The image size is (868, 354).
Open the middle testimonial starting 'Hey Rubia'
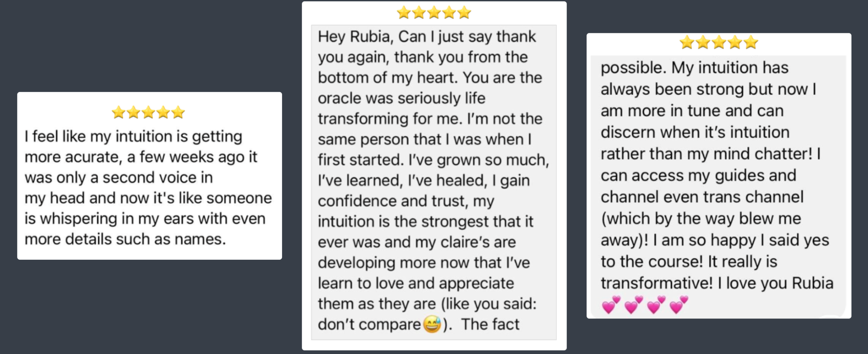tap(434, 176)
